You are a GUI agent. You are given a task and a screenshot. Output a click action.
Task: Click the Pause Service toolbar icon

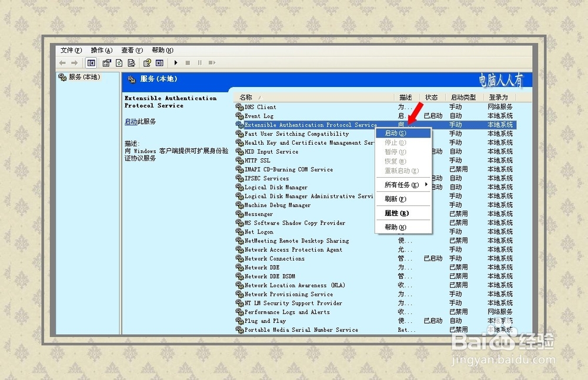[x=200, y=63]
